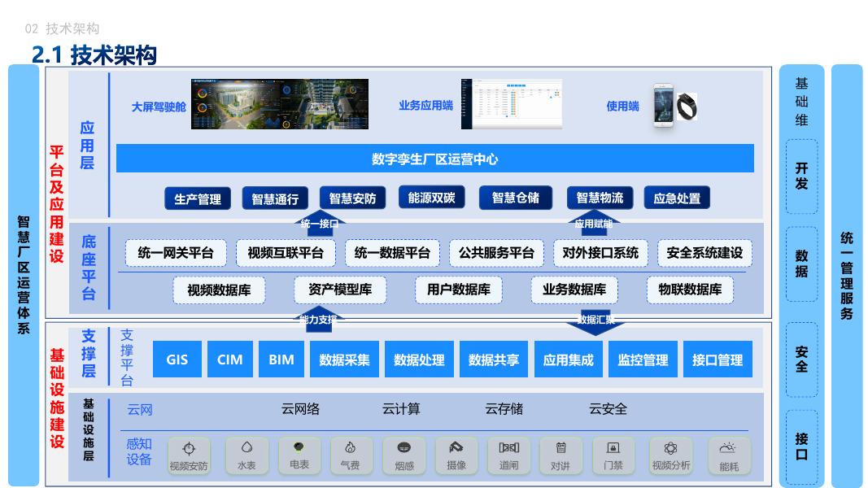Open the 大屏驾驶舱 dashboard screenshot thumbnail

[x=280, y=104]
